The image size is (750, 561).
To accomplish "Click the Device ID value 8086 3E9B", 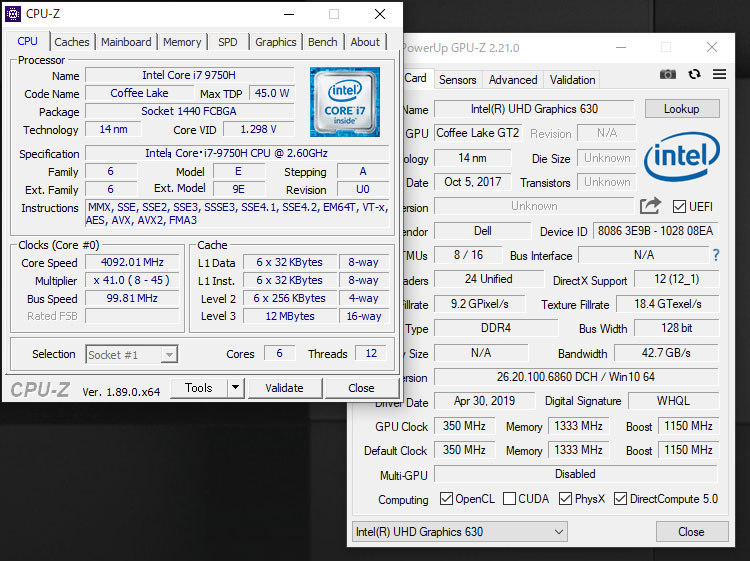I will (655, 231).
